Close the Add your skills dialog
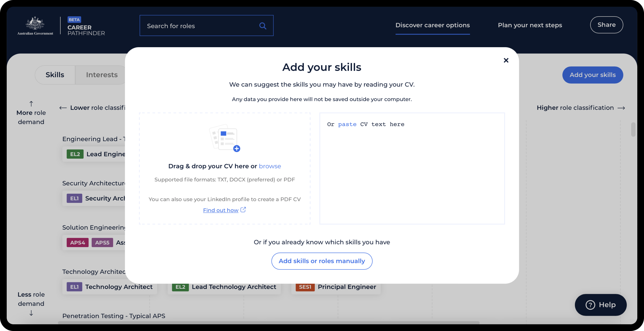 click(x=506, y=60)
